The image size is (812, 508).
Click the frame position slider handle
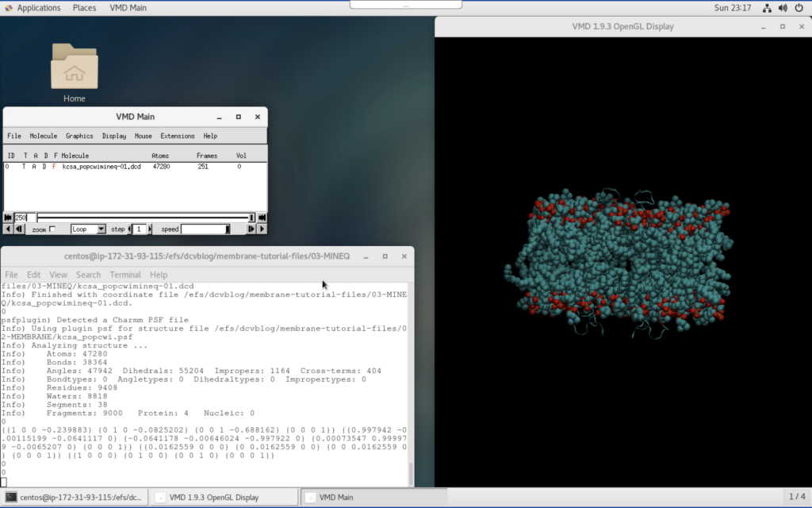[x=251, y=217]
